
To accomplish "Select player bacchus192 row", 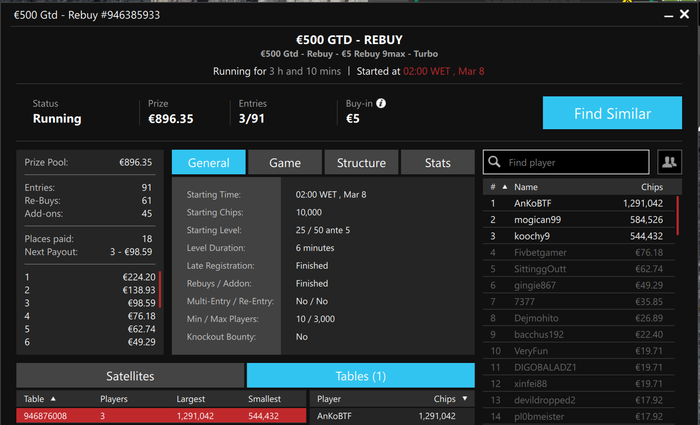I will coord(579,334).
